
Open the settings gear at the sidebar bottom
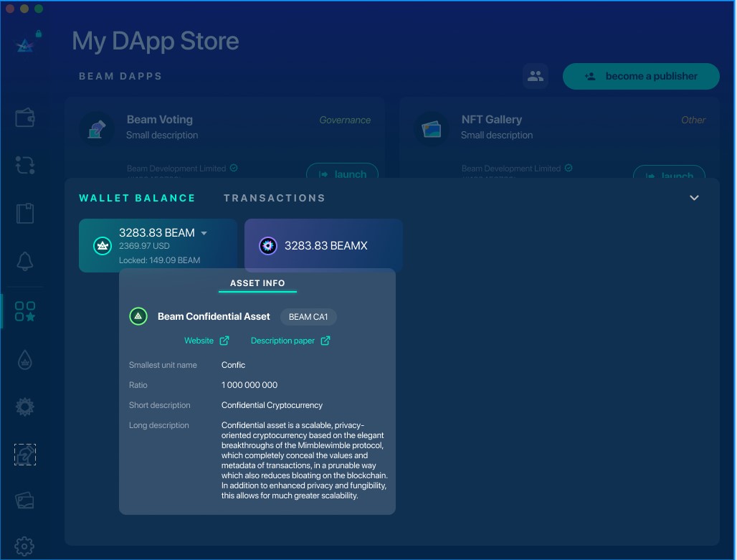(x=25, y=546)
